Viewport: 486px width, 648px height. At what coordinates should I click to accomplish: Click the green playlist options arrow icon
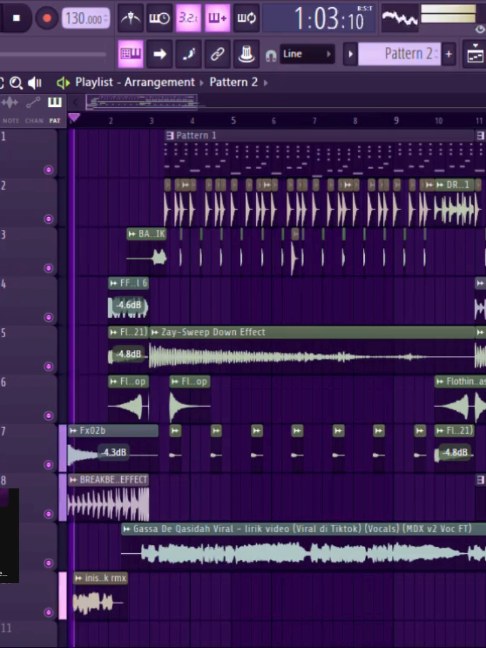pos(63,83)
